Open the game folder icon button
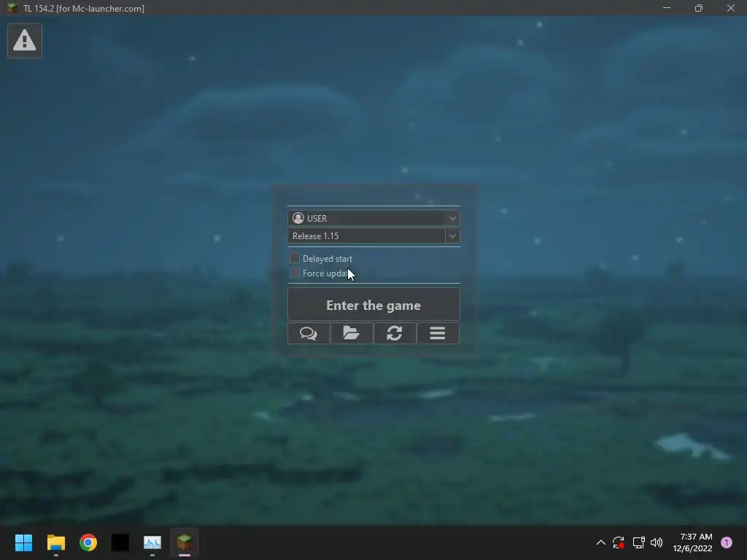Image resolution: width=747 pixels, height=560 pixels. [x=352, y=333]
